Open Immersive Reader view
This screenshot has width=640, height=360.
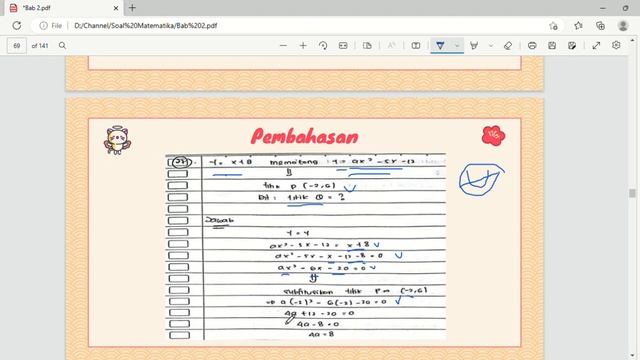416,46
